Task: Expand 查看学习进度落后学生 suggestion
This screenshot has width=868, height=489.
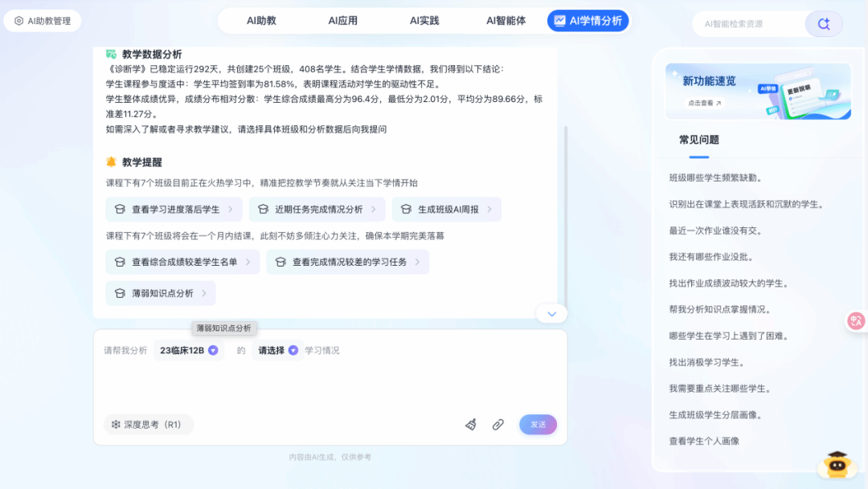Action: tap(174, 210)
